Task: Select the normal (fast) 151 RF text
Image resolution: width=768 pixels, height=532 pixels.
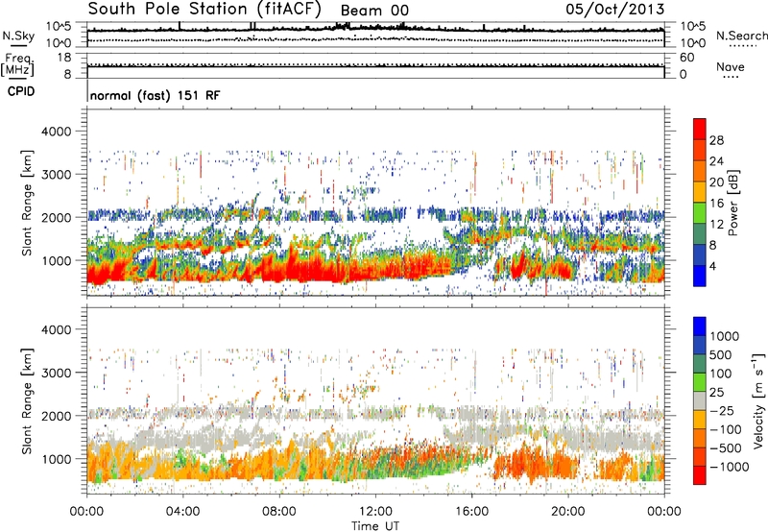Action: [156, 95]
